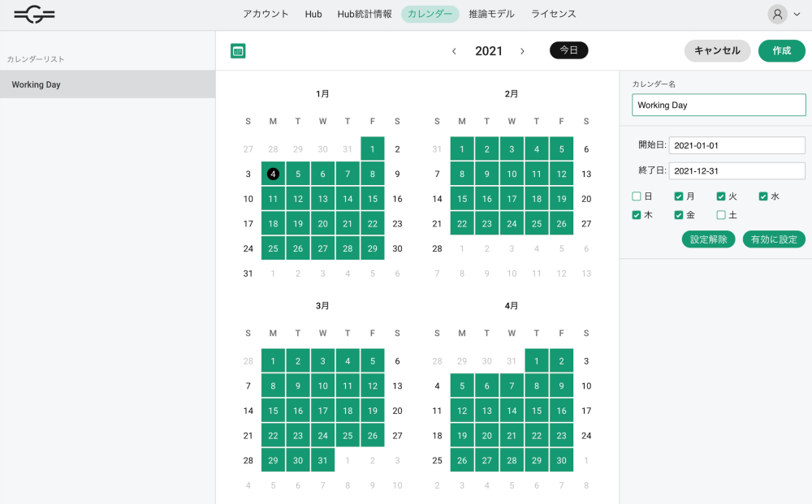Go to previous year arrow
Viewport: 812px width, 504px height.
(x=454, y=51)
